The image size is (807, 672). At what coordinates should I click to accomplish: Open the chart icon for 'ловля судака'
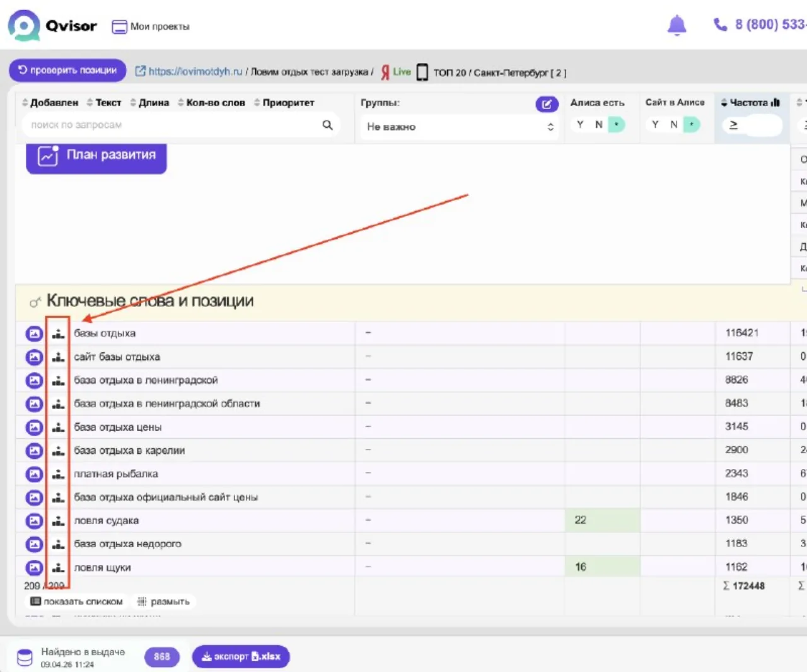(58, 521)
